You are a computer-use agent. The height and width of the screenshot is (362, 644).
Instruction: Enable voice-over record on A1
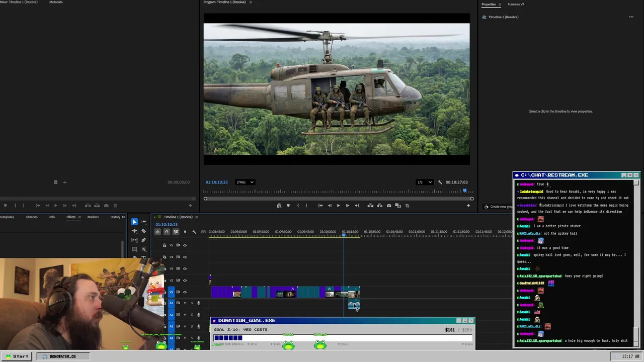(198, 303)
